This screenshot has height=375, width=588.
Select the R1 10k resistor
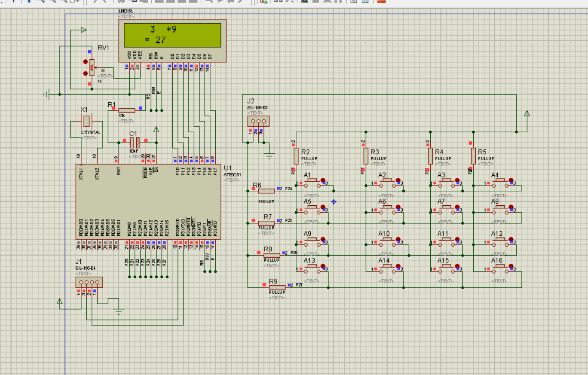point(126,110)
